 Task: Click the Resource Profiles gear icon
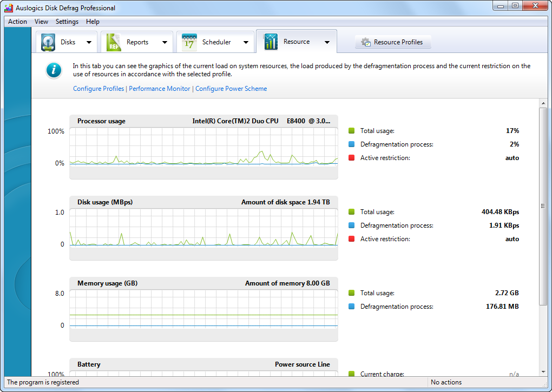[366, 42]
